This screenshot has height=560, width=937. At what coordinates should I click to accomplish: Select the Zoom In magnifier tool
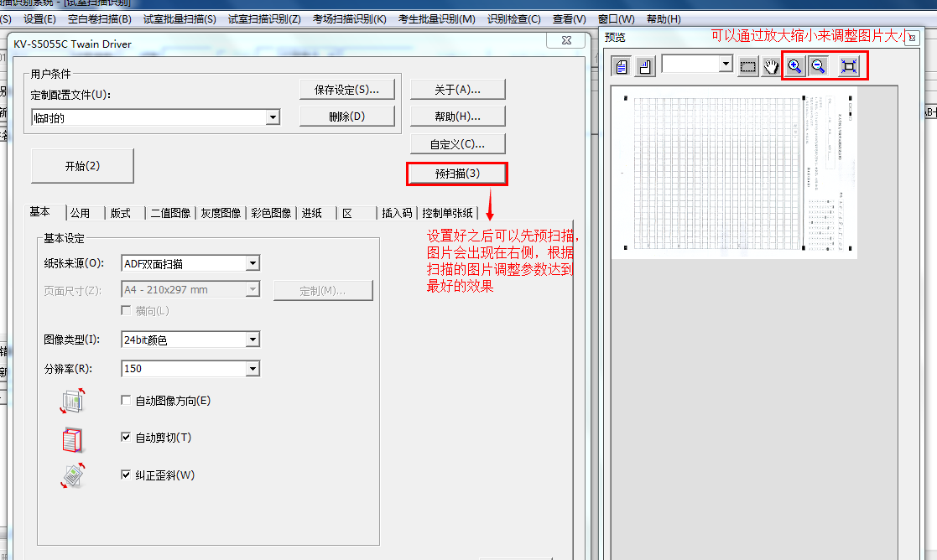pos(793,65)
